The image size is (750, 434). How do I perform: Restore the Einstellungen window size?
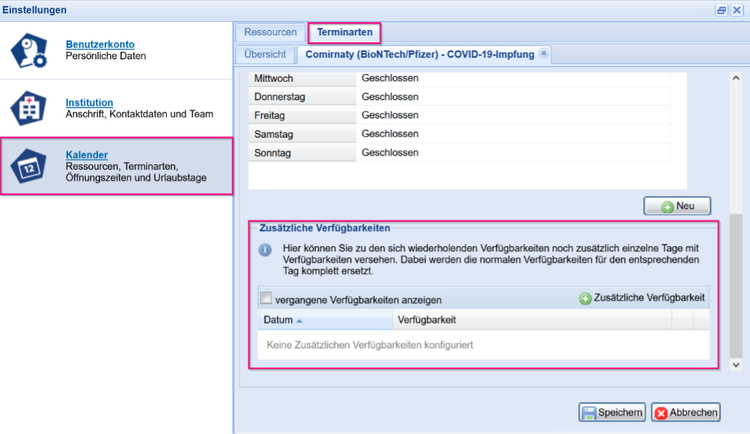click(x=721, y=10)
